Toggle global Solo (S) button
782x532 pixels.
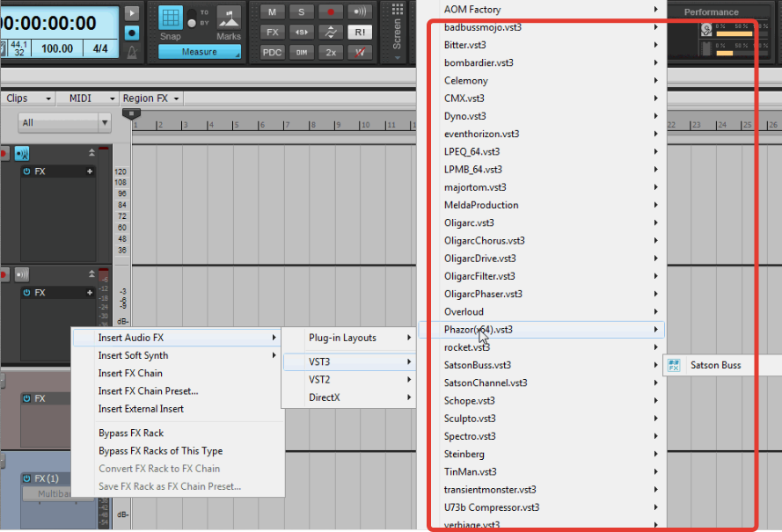click(x=301, y=12)
